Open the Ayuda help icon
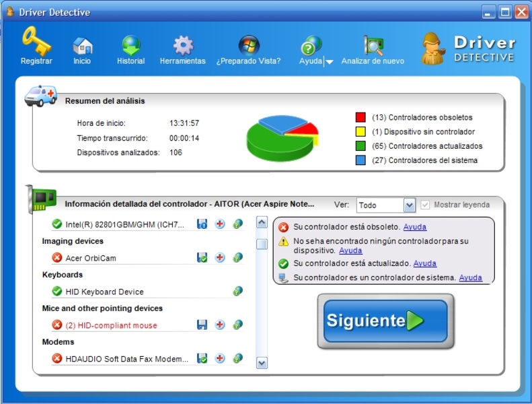This screenshot has width=532, height=404. pos(311,45)
